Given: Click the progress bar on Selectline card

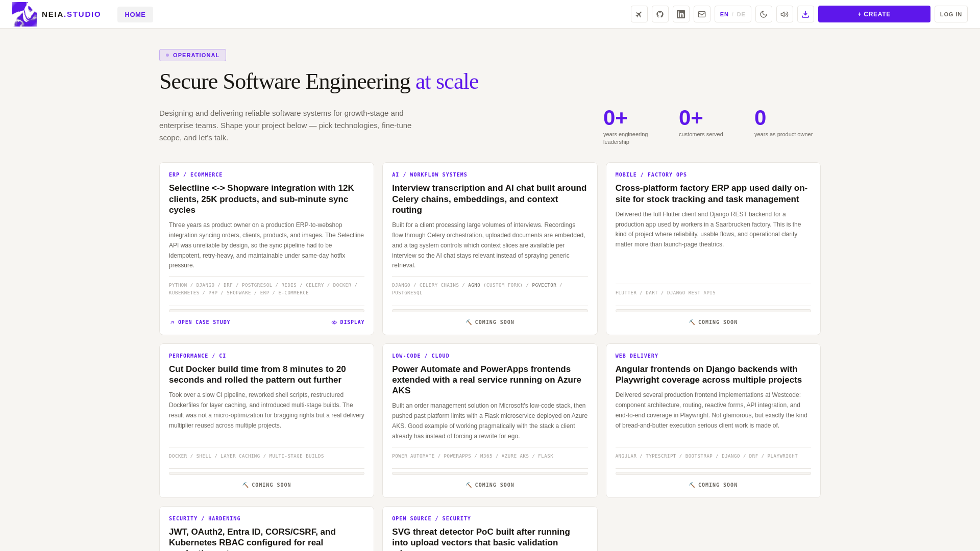Looking at the screenshot, I should click(266, 311).
